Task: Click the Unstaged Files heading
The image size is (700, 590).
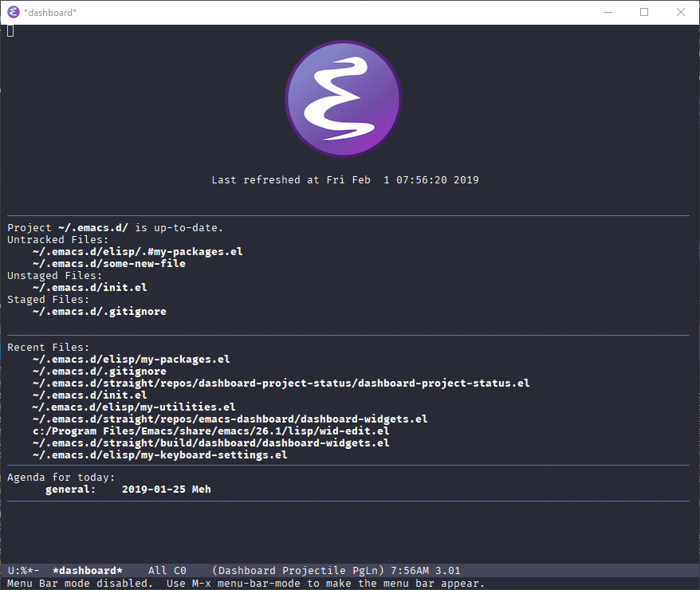Action: (x=54, y=276)
